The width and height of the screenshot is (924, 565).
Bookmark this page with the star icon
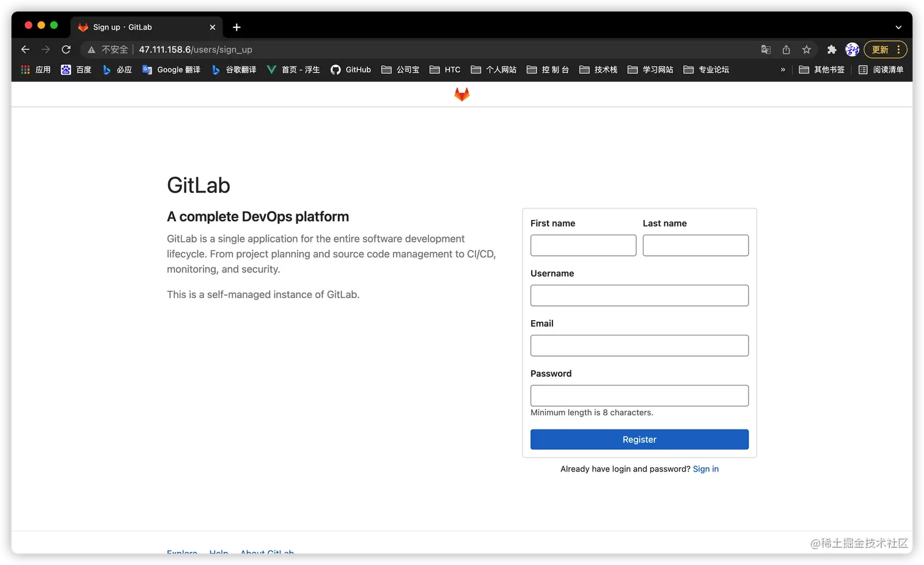pyautogui.click(x=807, y=49)
